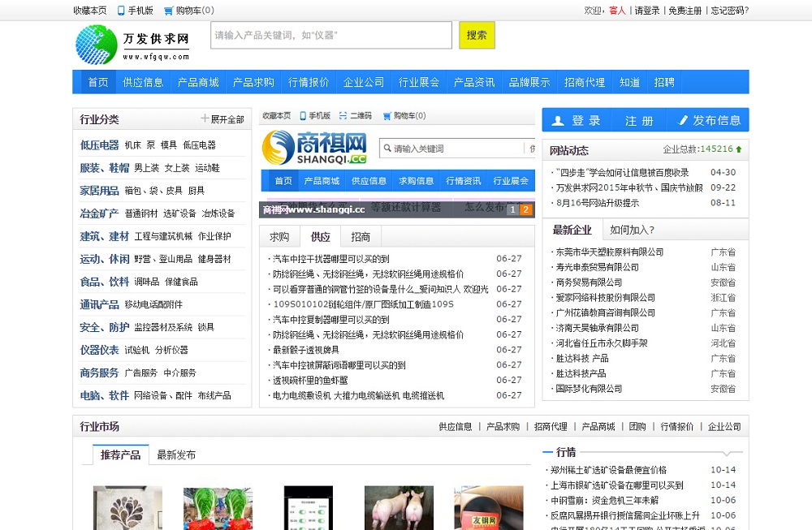Click the 免费注册 link at top
This screenshot has width=812, height=530.
[x=685, y=11]
